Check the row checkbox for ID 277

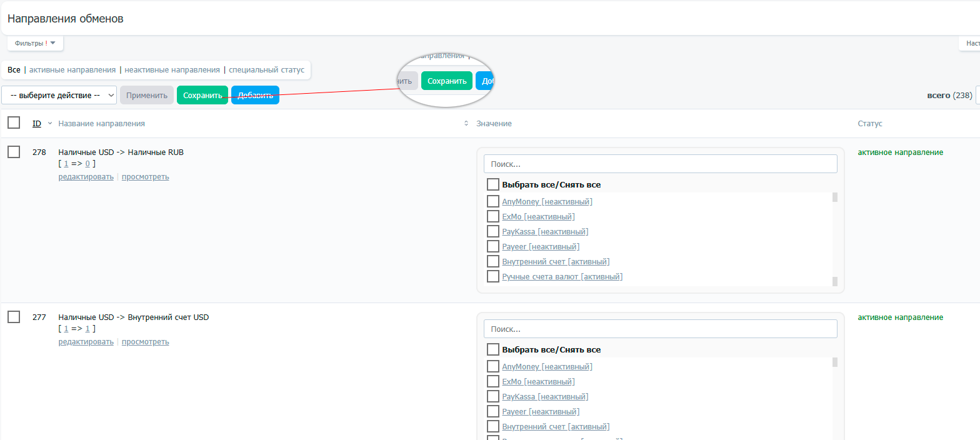14,317
